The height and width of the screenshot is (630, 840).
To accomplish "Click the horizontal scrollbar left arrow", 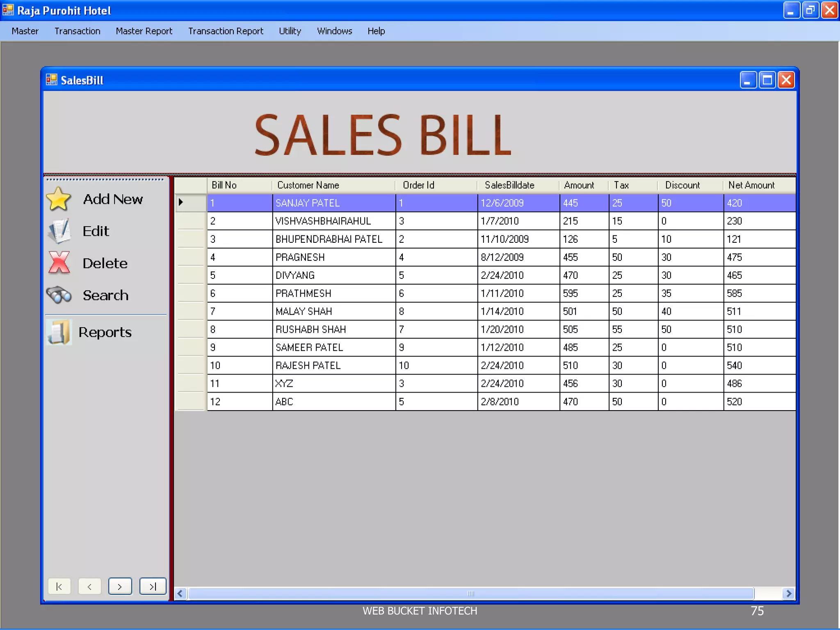I will pyautogui.click(x=180, y=593).
